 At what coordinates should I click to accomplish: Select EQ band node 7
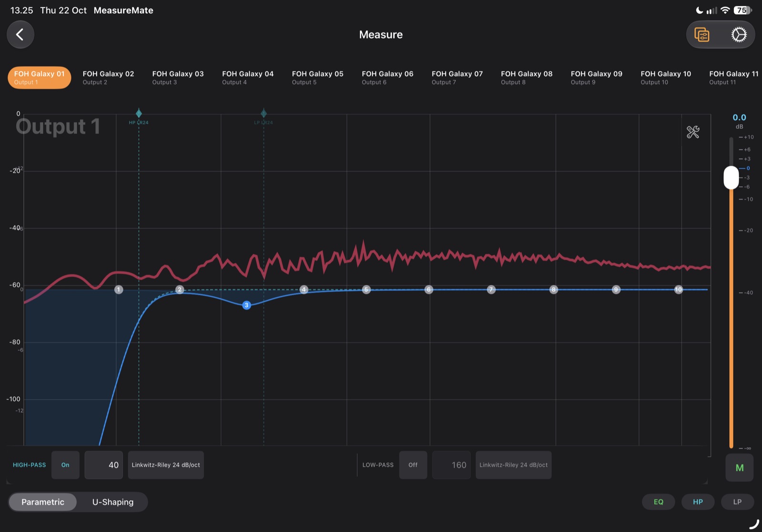[x=491, y=290]
